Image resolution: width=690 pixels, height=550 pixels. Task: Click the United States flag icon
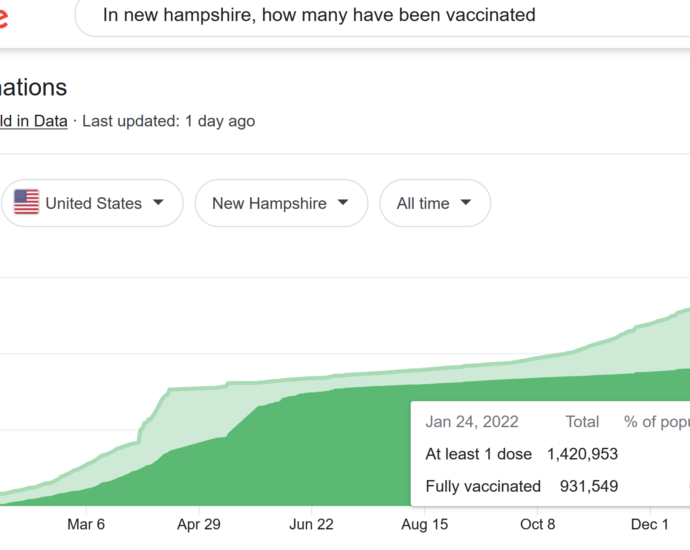[x=26, y=202]
